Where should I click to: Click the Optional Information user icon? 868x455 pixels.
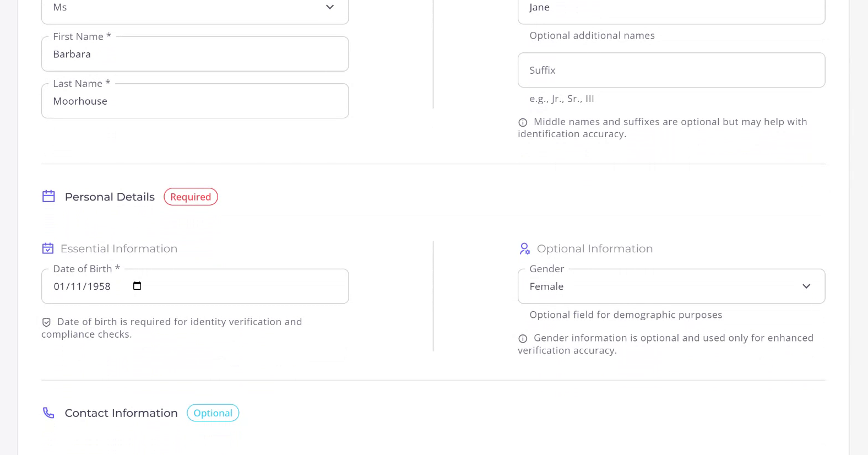pos(524,248)
